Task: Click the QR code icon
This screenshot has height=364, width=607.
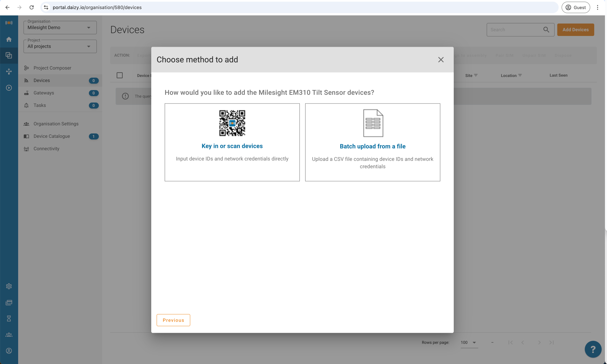Action: pyautogui.click(x=232, y=123)
